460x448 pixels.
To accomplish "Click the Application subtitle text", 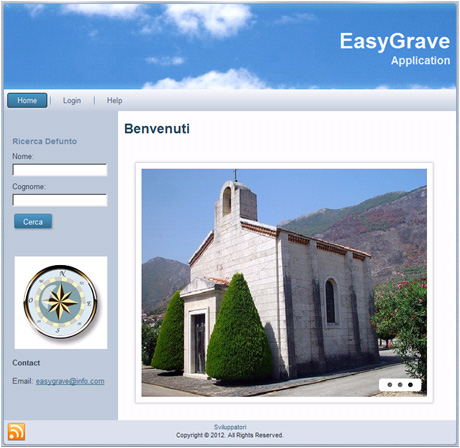I will [420, 61].
